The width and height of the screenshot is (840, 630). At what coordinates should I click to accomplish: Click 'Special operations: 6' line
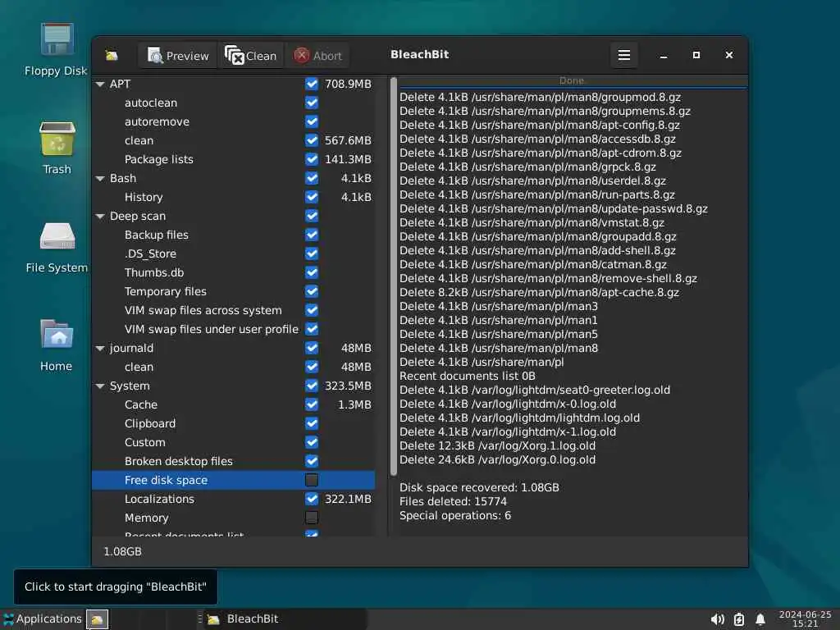[455, 515]
